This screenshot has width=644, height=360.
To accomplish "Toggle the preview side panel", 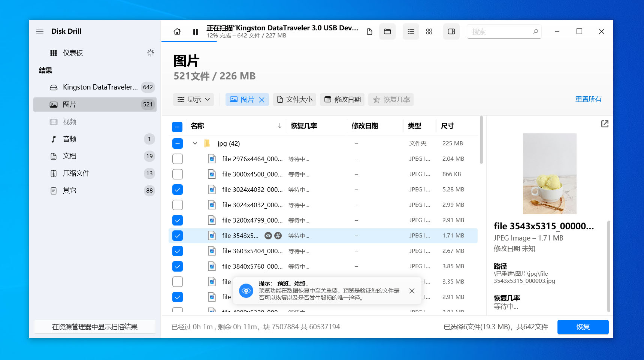I will click(451, 31).
